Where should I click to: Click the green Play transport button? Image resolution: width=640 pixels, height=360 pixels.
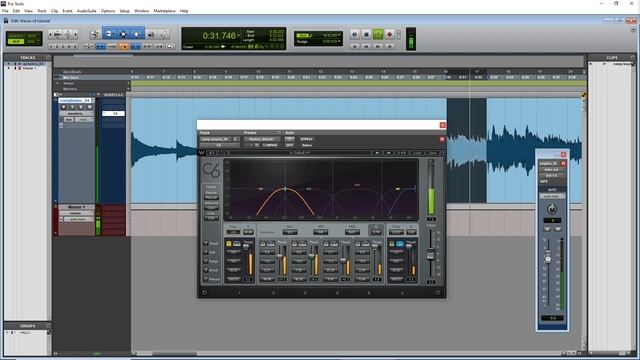click(378, 35)
